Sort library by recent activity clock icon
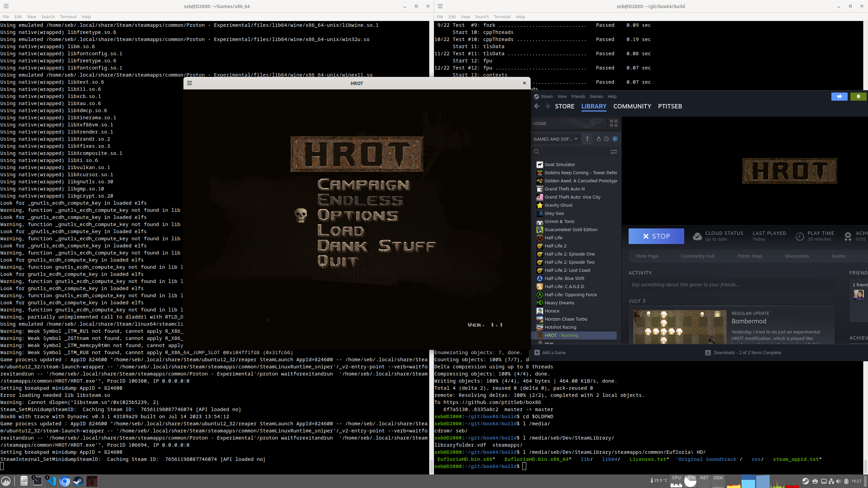Viewport: 868px width, 488px height. (x=607, y=139)
